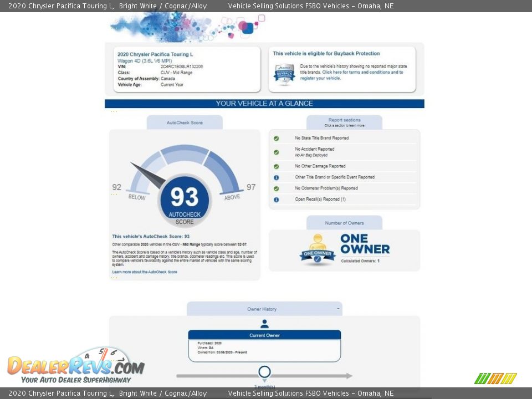The image size is (532, 399).
Task: Open No Other Damage Reported section
Action: click(320, 166)
